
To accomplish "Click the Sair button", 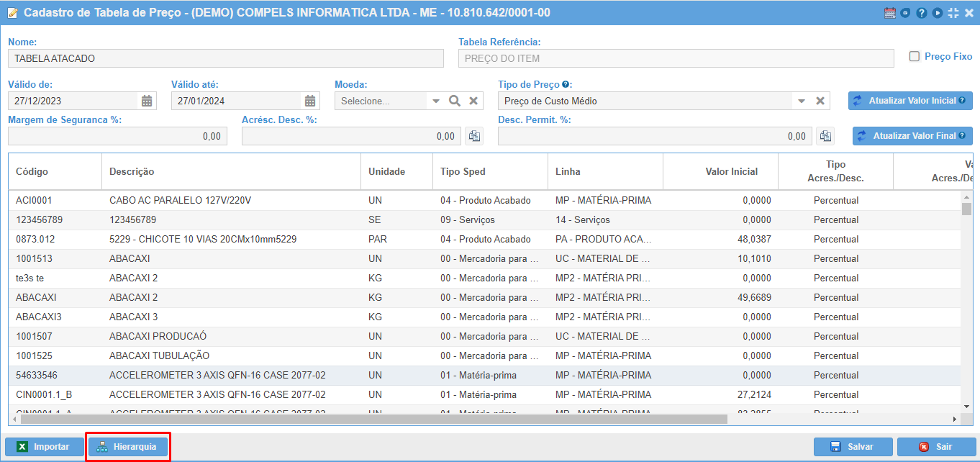I will (x=936, y=447).
